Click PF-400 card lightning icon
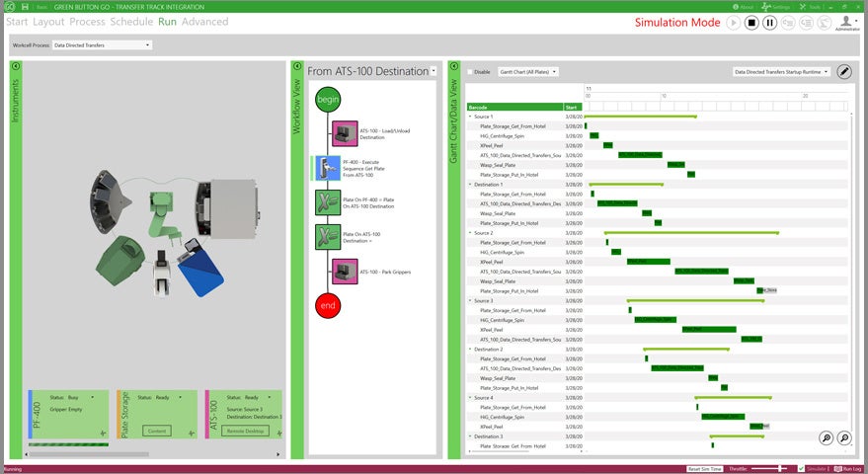868x474 pixels. coord(104,434)
